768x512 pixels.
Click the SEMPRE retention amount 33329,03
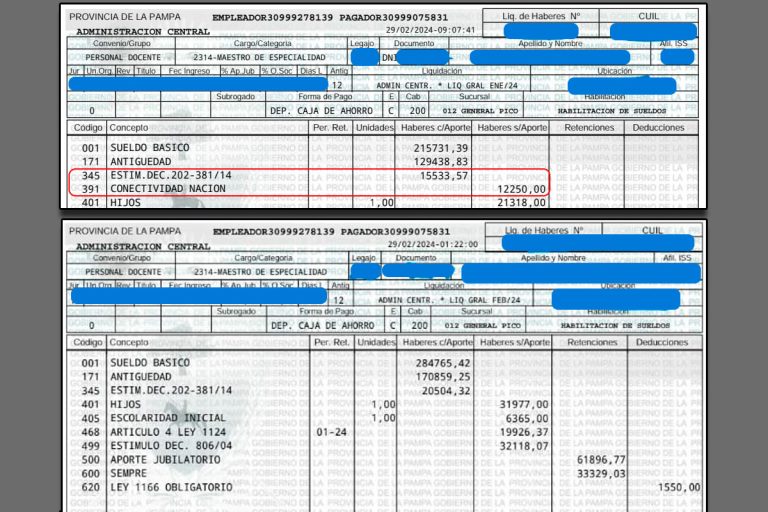[601, 474]
